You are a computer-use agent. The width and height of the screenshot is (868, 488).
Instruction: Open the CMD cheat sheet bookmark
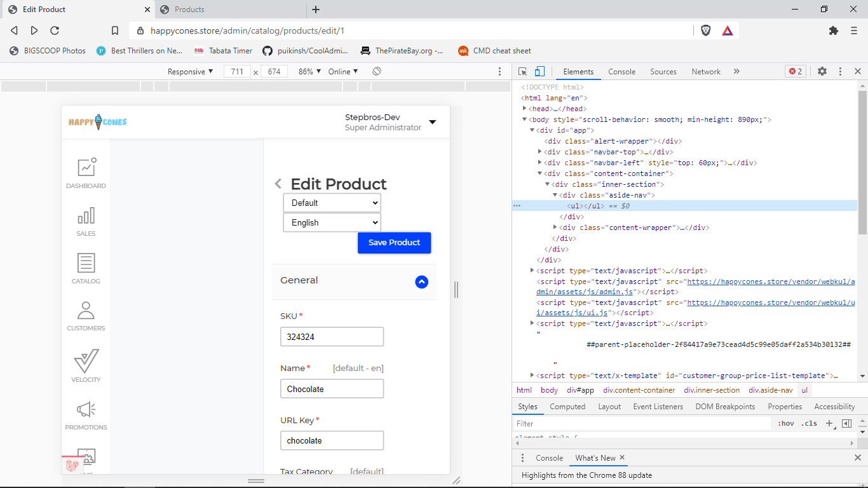[x=494, y=51]
